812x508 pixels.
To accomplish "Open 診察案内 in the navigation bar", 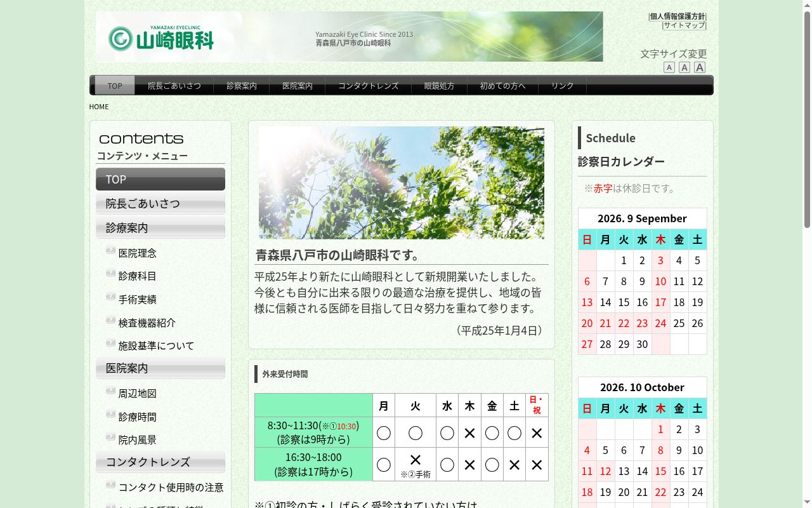I will coord(242,86).
